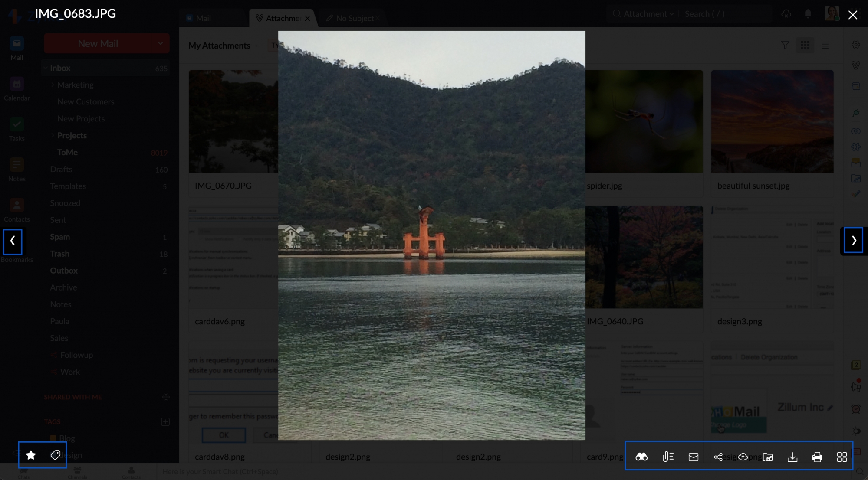This screenshot has height=480, width=868.
Task: Switch to My Attachments tab
Action: (x=219, y=45)
